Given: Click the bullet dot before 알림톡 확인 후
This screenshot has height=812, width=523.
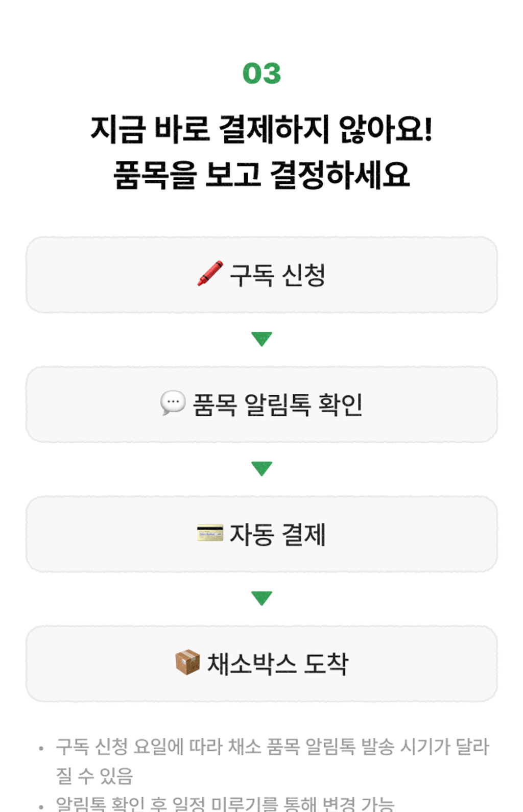Looking at the screenshot, I should point(41,806).
